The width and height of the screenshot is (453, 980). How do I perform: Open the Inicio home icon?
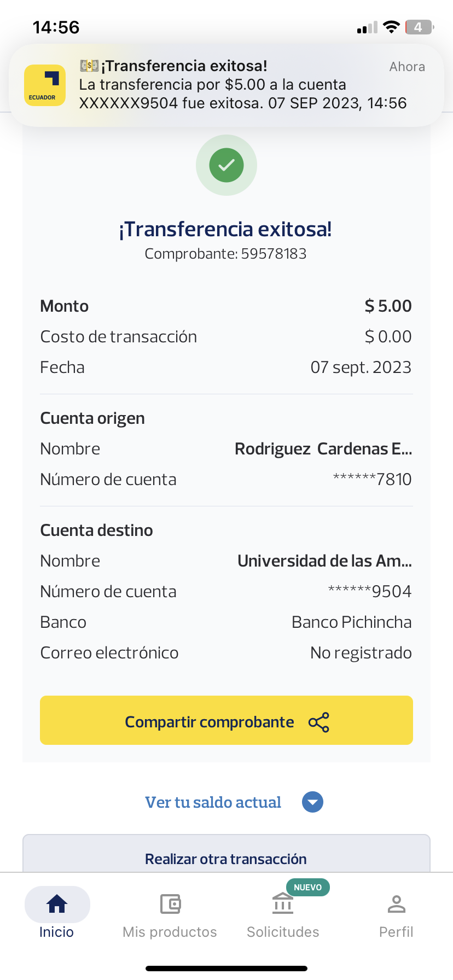(x=57, y=904)
